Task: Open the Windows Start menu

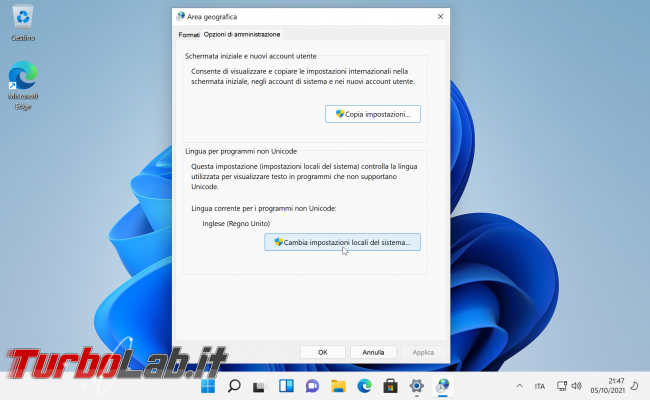Action: tap(208, 386)
